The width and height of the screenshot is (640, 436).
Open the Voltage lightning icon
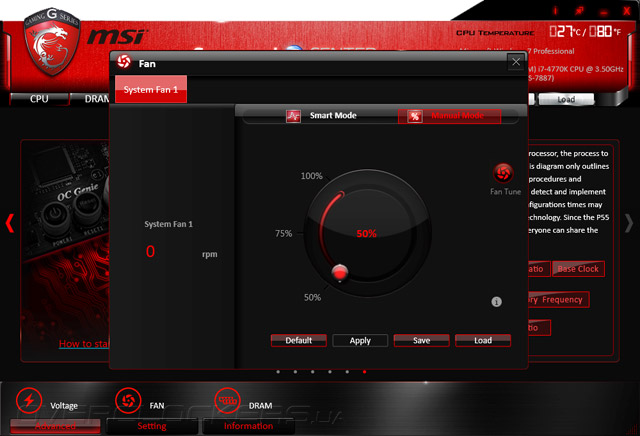click(29, 400)
